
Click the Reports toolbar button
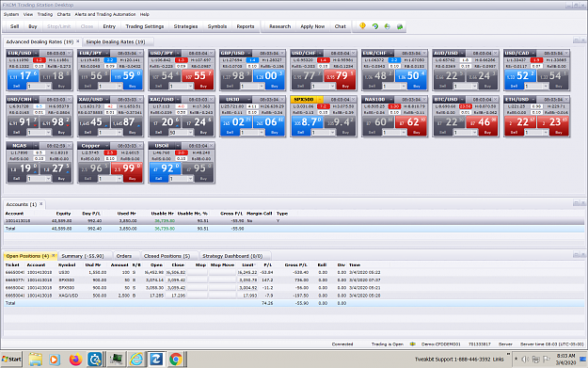(x=246, y=26)
